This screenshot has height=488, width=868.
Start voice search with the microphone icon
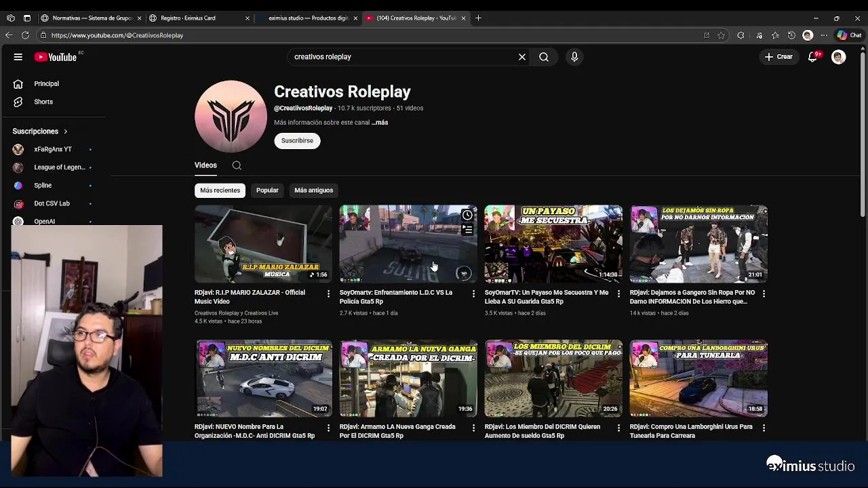[574, 57]
